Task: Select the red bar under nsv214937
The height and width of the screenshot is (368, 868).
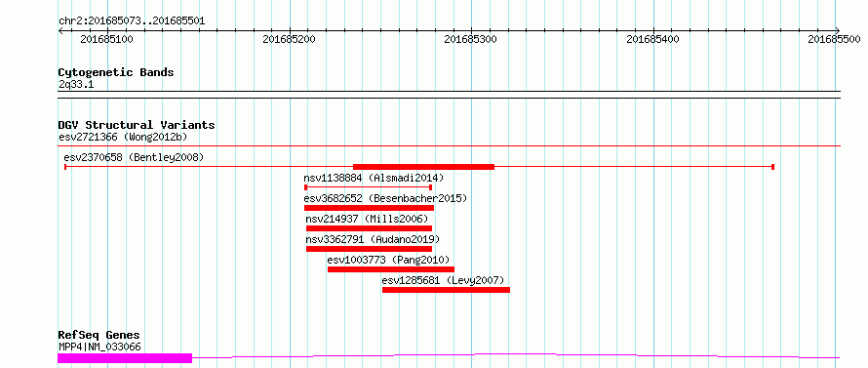Action: pyautogui.click(x=369, y=228)
